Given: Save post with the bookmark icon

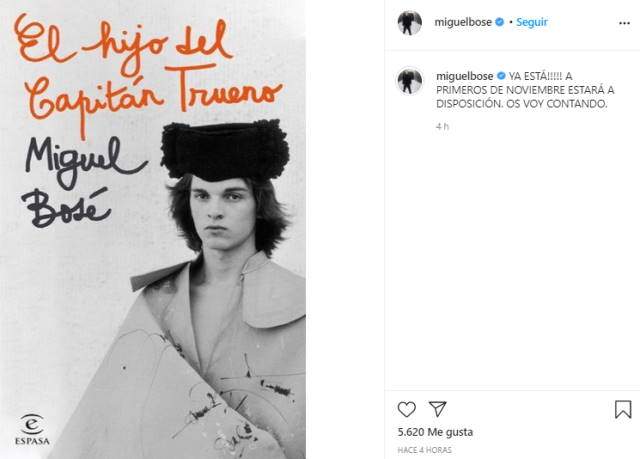Looking at the screenshot, I should (x=623, y=409).
